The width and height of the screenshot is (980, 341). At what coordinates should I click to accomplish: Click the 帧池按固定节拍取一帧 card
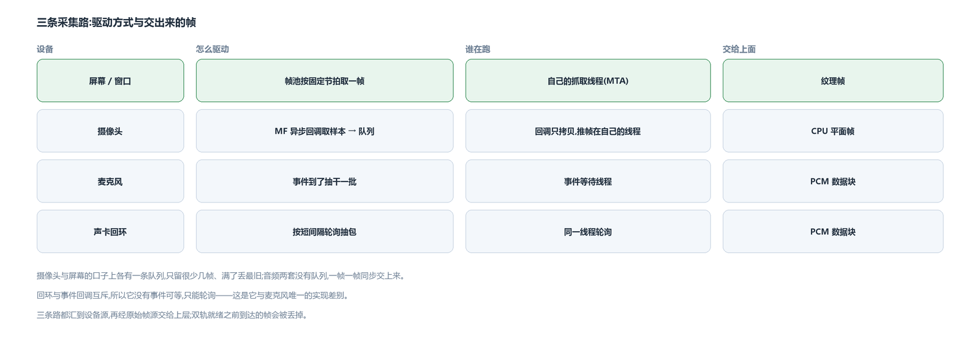[x=325, y=80]
